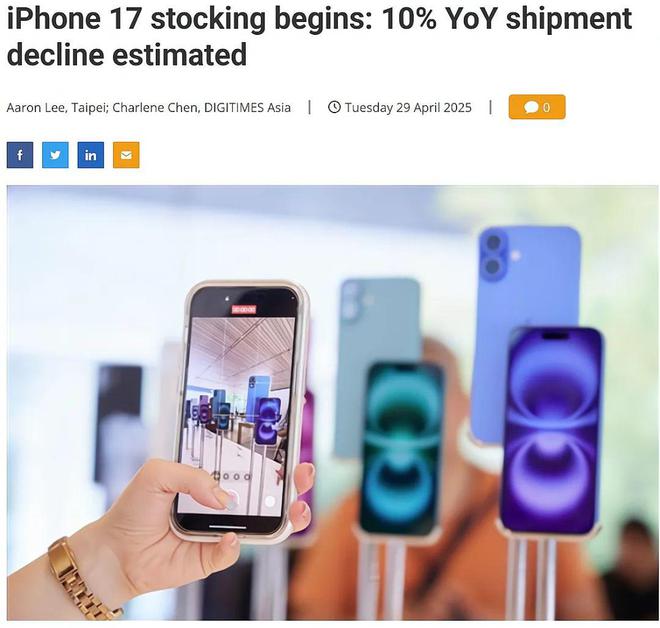The width and height of the screenshot is (660, 628).
Task: Click the "decline estimated" headline line
Action: pos(127,54)
